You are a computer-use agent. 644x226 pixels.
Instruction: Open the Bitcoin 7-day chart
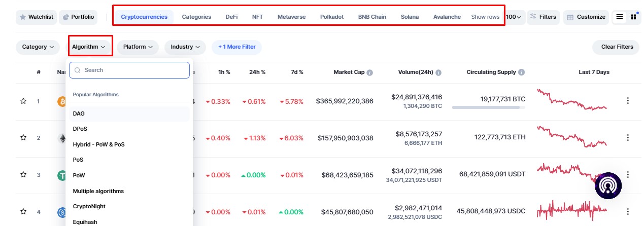tap(572, 100)
